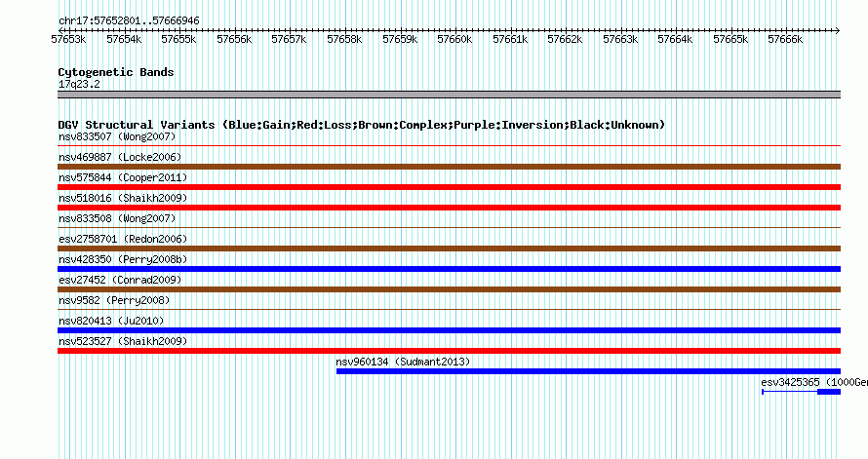Click the 57658k ruler tick label
868x459 pixels.
[x=344, y=39]
